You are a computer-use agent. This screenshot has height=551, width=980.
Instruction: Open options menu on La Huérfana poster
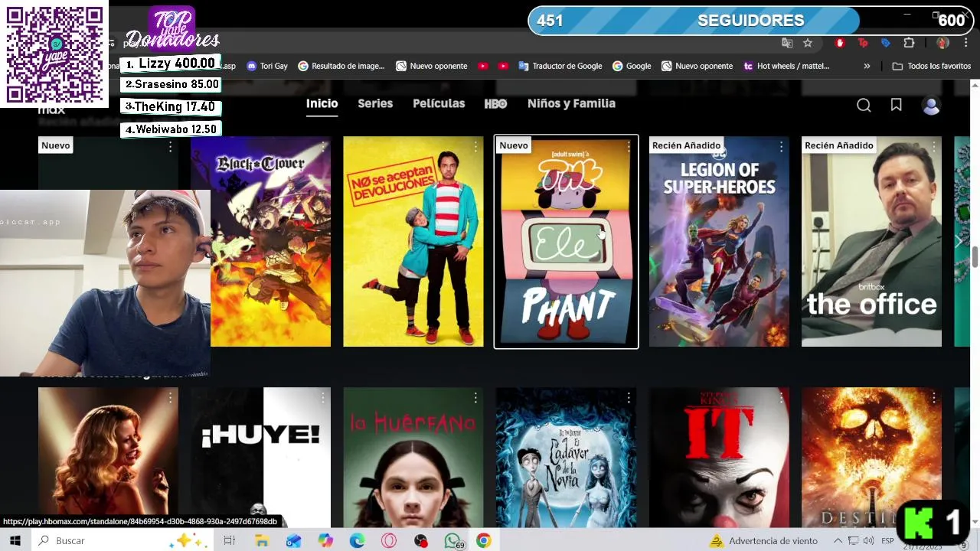(475, 397)
